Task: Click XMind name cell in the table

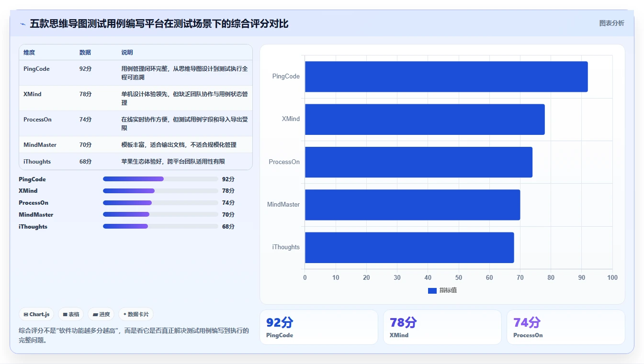Action: click(33, 94)
